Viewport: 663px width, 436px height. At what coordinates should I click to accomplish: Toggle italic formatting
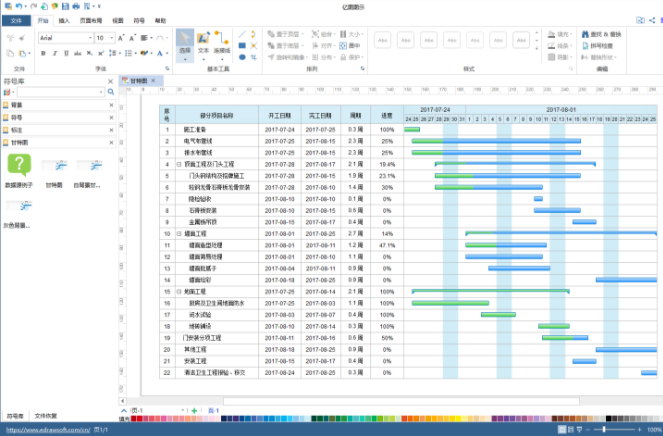pos(55,53)
